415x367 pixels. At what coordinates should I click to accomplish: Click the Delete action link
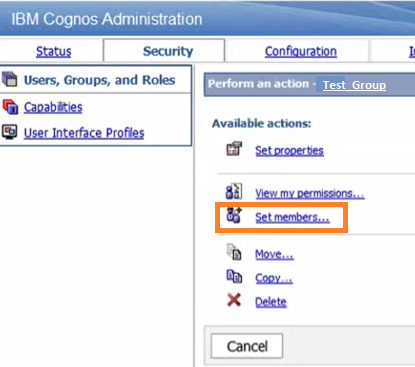[x=271, y=302]
